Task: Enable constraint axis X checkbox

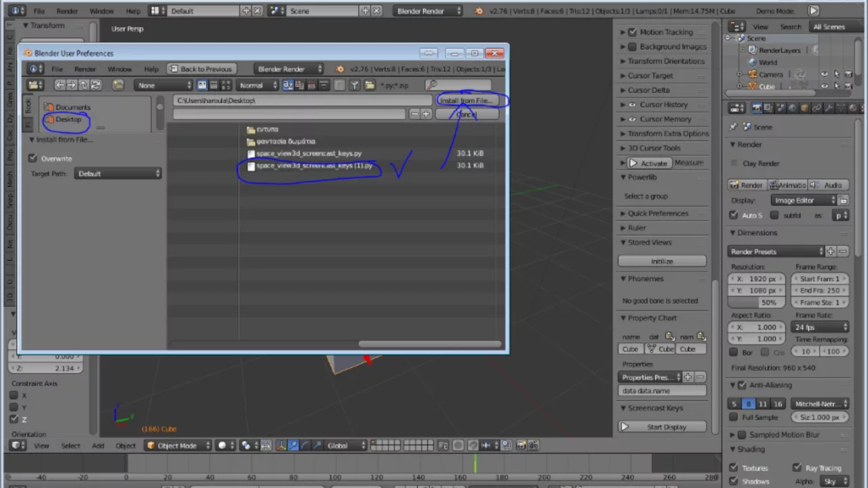Action: [14, 395]
